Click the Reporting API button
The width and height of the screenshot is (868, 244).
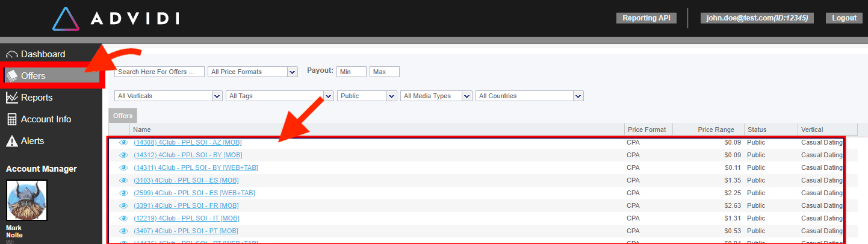(x=646, y=18)
